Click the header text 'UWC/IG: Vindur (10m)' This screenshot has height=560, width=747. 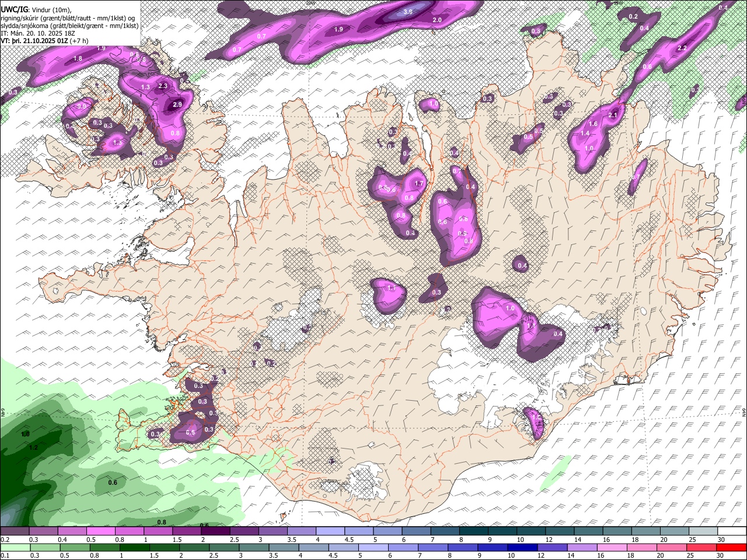click(x=36, y=10)
